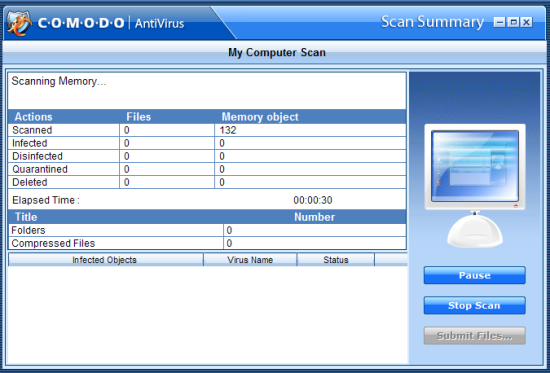Sort by Infected Objects column header
Image resolution: width=550 pixels, height=373 pixels.
pyautogui.click(x=106, y=260)
